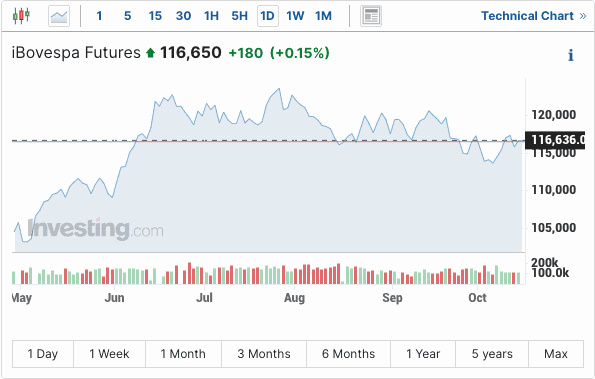This screenshot has height=379, width=595.
Task: Switch to area chart view
Action: 59,16
